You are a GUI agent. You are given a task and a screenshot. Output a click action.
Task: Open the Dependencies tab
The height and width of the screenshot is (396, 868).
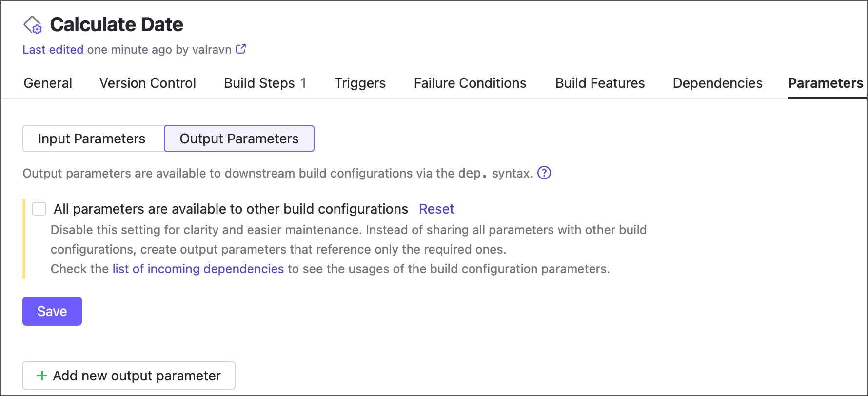717,83
